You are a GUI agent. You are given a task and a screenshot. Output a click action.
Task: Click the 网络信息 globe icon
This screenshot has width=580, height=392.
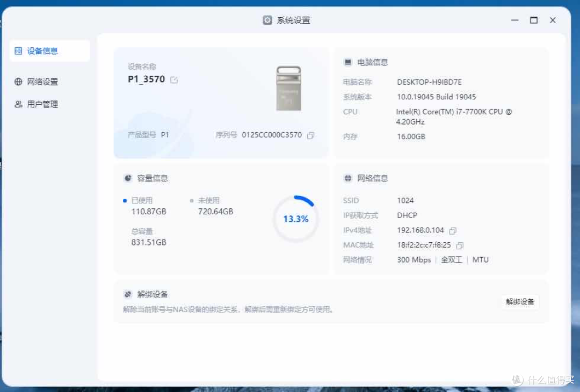point(347,178)
